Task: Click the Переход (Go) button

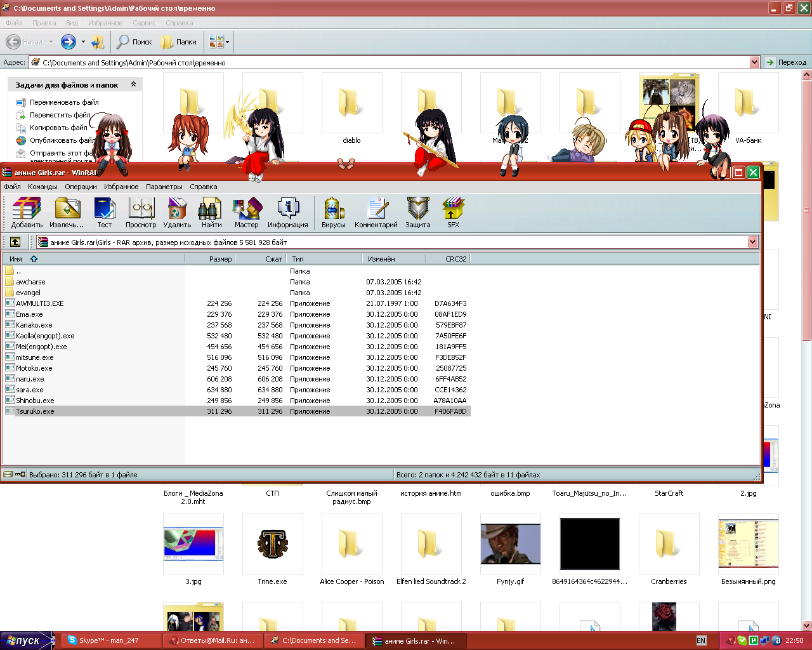Action: [785, 62]
